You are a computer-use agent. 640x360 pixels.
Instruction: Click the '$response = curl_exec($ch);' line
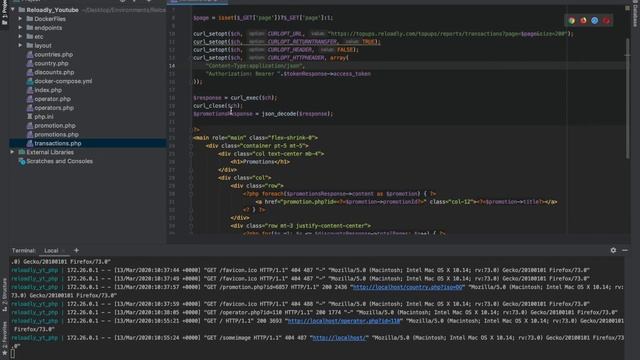[235, 98]
